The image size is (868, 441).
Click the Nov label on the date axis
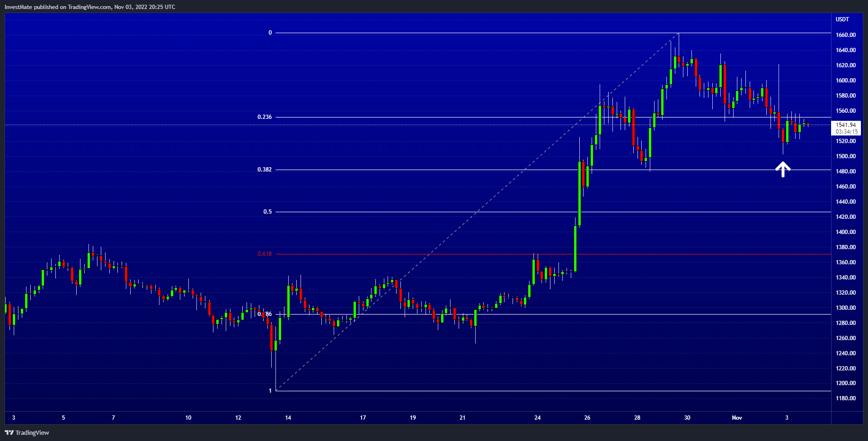pos(737,418)
